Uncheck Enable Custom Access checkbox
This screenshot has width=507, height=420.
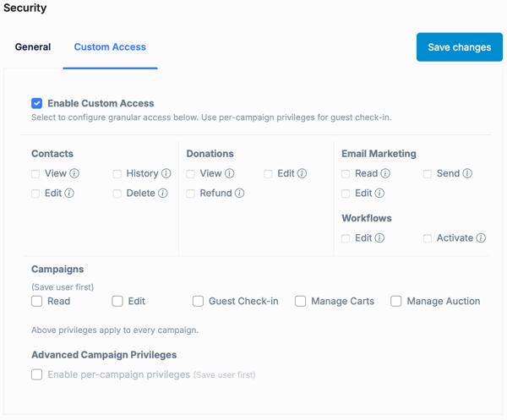click(x=37, y=103)
